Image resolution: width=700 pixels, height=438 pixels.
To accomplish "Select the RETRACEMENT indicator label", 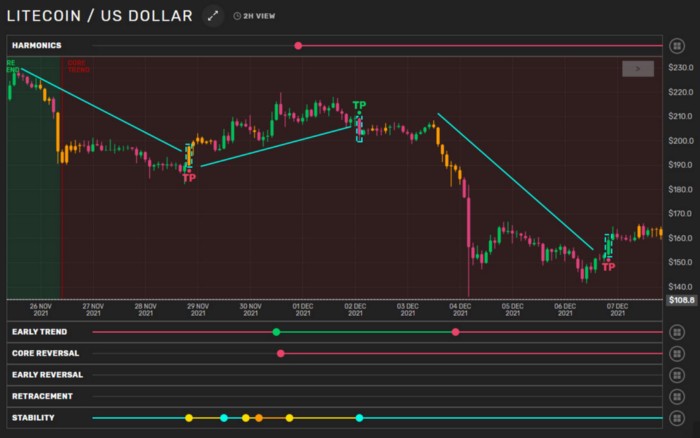I will tap(42, 396).
